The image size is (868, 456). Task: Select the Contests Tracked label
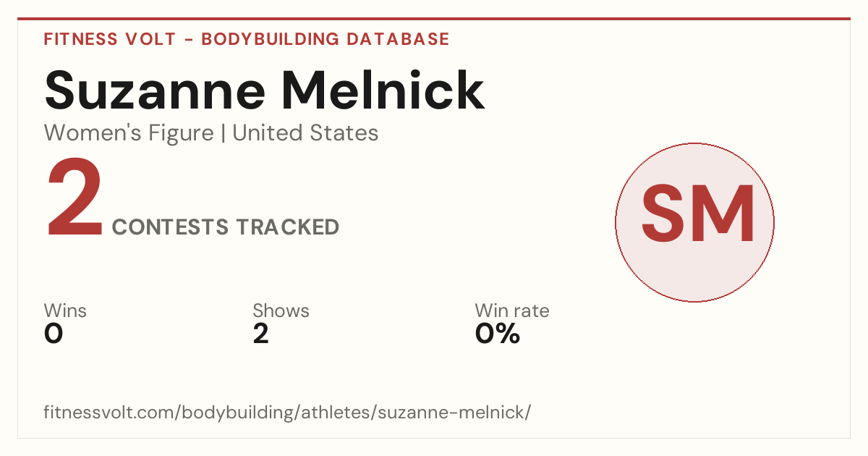click(x=226, y=227)
